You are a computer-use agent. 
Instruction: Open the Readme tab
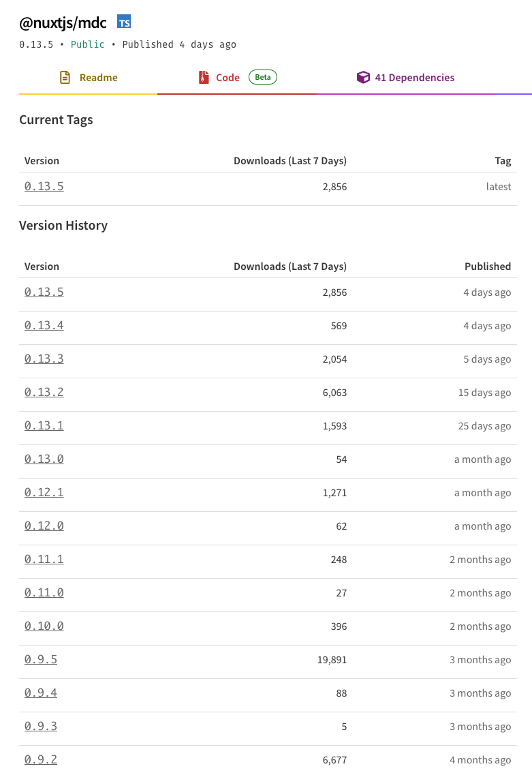coord(98,78)
